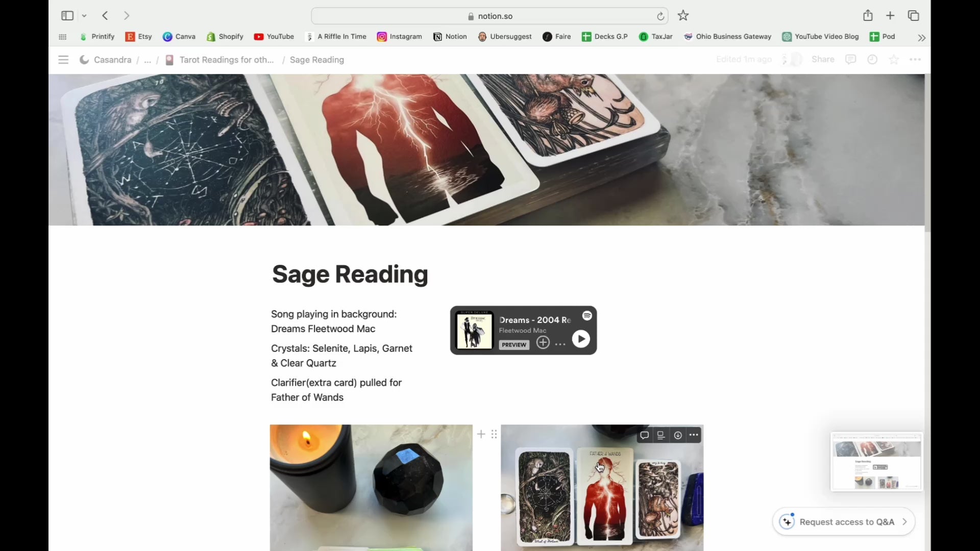This screenshot has width=980, height=551.
Task: Download the tarot cards image
Action: point(678,435)
